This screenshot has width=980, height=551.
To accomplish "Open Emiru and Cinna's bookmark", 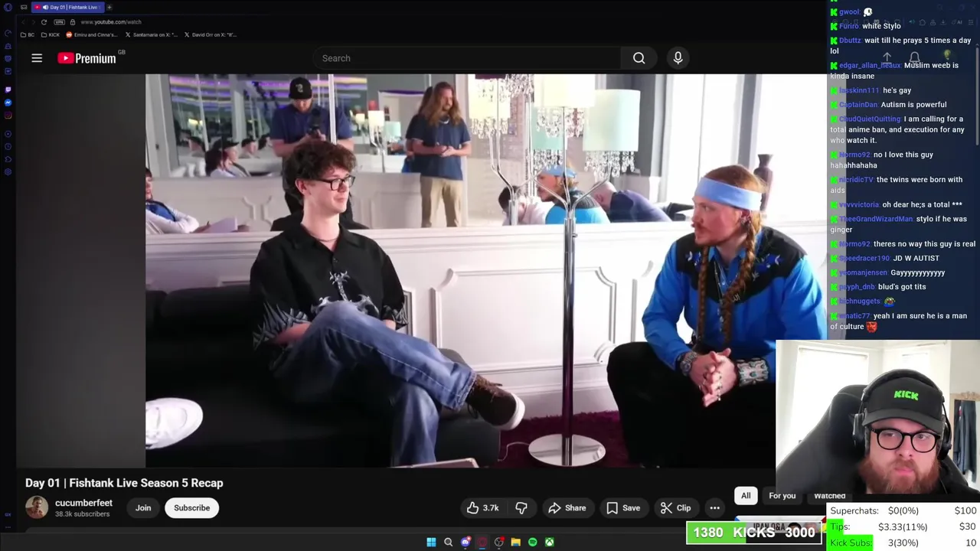I will [92, 34].
